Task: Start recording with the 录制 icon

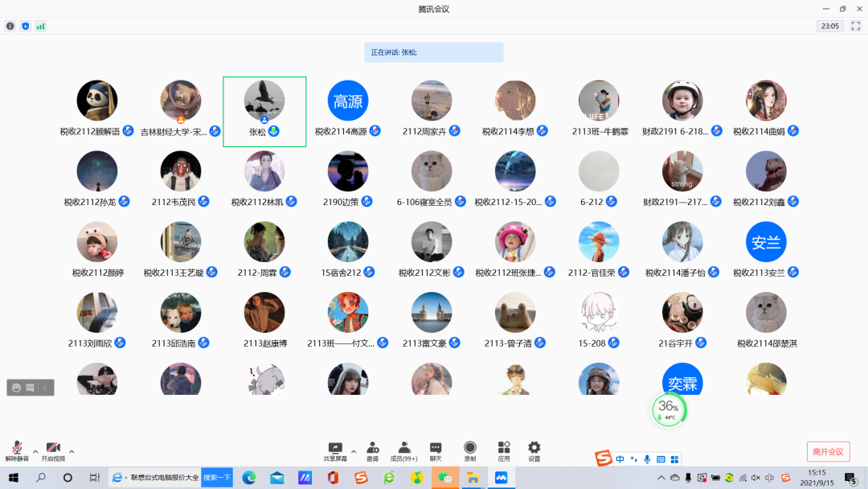Action: coord(470,450)
